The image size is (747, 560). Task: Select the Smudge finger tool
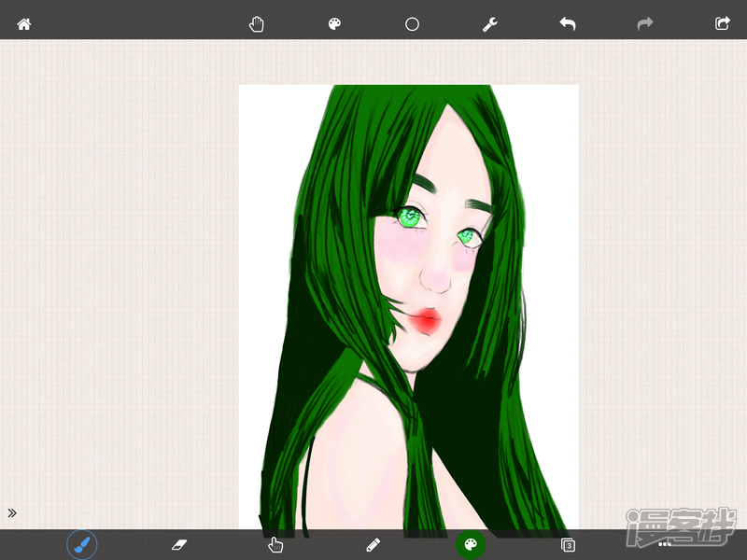click(x=275, y=544)
